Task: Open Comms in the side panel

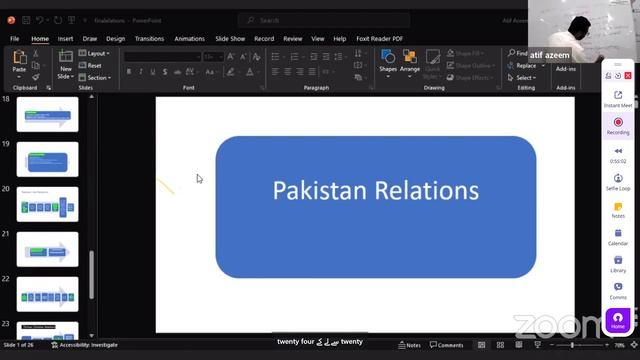Action: 618,291
